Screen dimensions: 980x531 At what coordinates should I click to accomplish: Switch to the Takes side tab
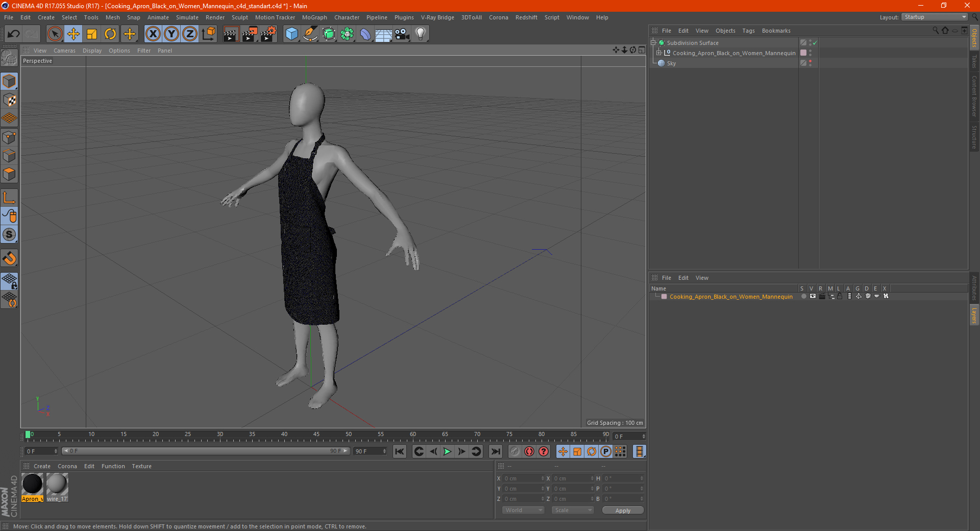coord(974,62)
